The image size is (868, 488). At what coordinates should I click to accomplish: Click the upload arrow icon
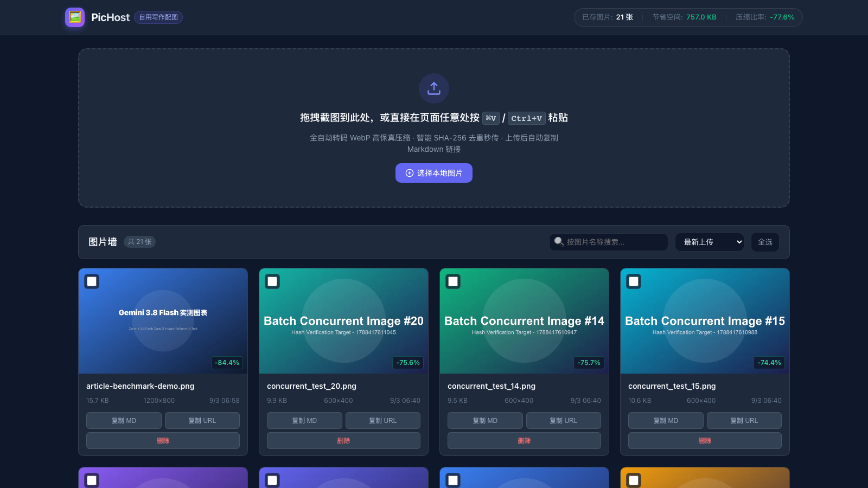pyautogui.click(x=434, y=88)
